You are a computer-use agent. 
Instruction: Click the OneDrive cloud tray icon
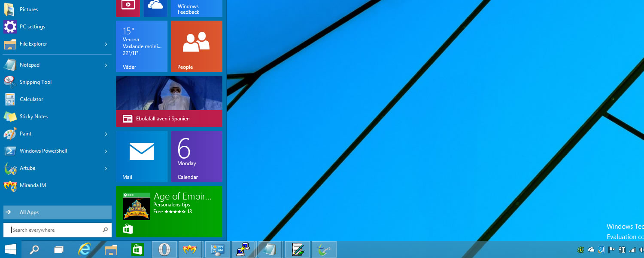[x=591, y=250]
